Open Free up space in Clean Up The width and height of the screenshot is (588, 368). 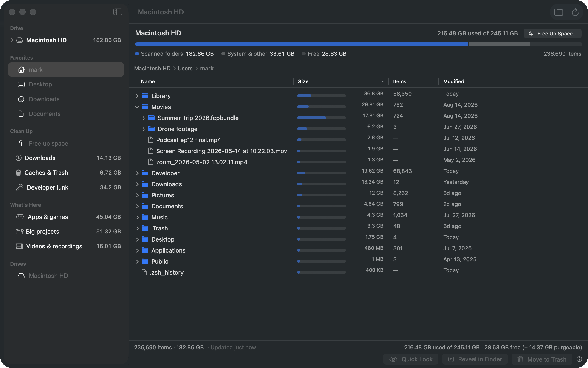(66, 143)
